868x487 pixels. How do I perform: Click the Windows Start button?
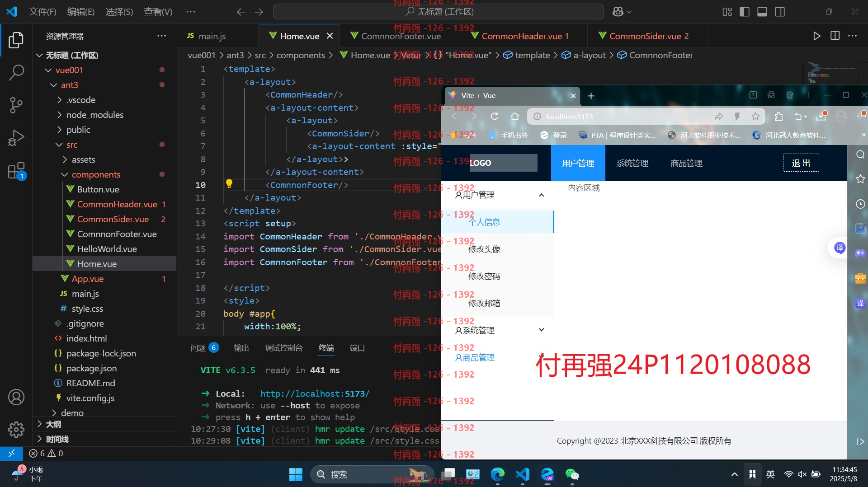[296, 474]
